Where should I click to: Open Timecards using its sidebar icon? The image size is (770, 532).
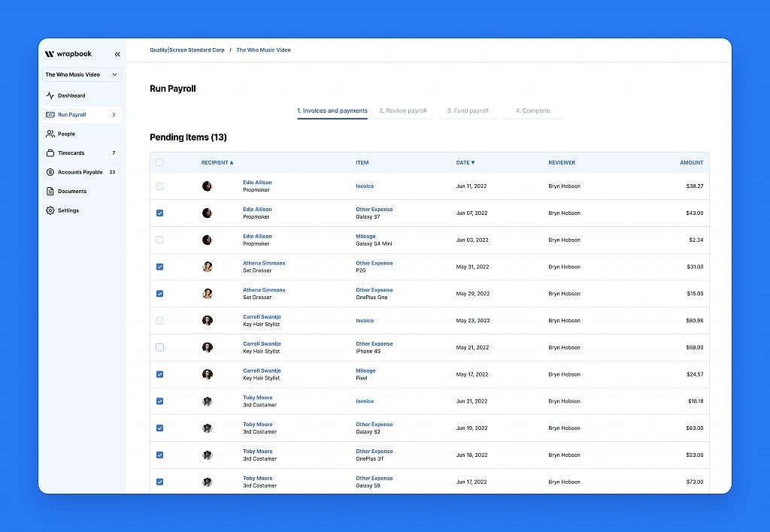point(50,153)
